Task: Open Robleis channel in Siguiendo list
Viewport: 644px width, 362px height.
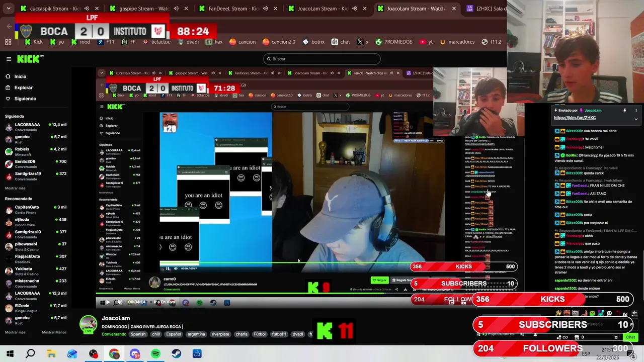Action: 35,151
